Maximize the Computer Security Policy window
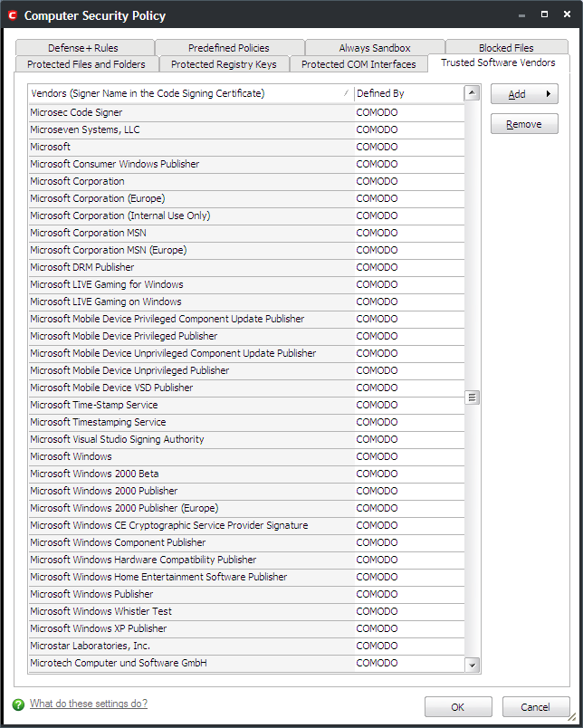 pyautogui.click(x=544, y=14)
